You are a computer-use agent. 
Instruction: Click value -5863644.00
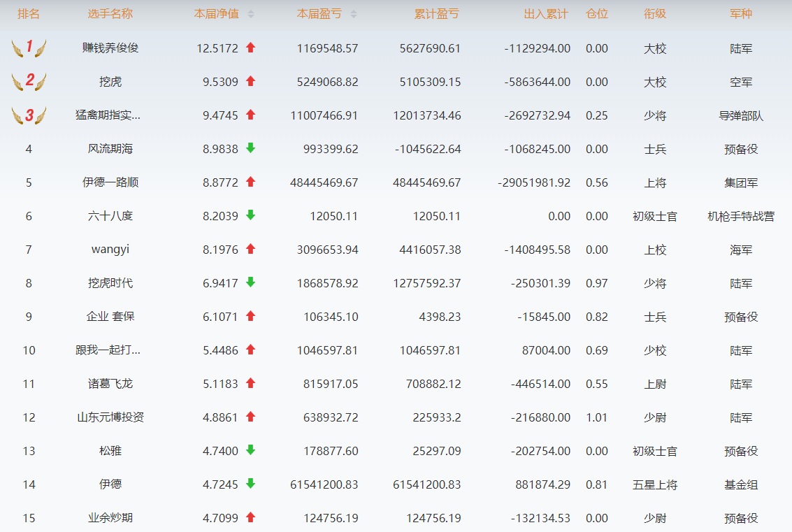point(538,82)
